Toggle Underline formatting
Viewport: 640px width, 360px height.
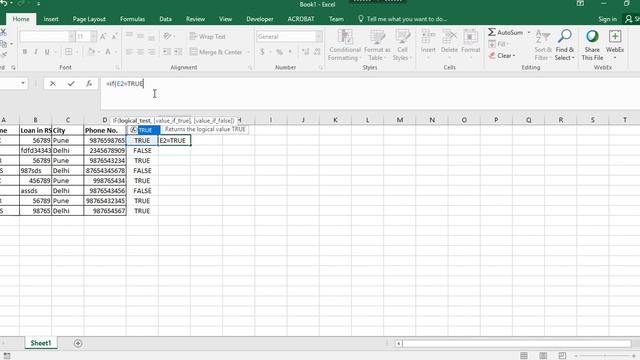pos(47,52)
